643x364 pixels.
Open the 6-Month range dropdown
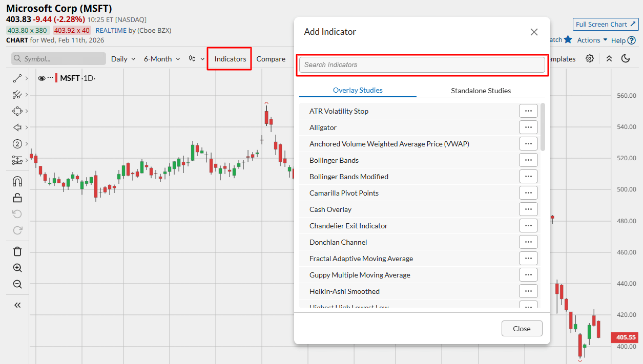(161, 58)
